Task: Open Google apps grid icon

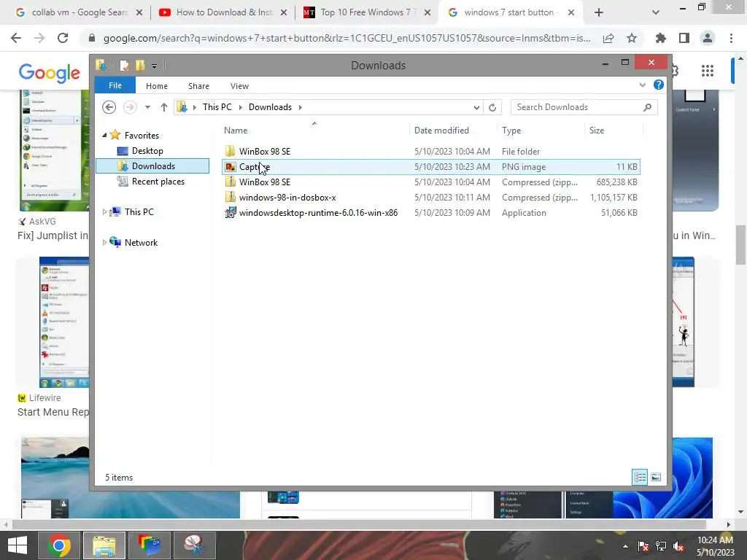Action: click(708, 71)
